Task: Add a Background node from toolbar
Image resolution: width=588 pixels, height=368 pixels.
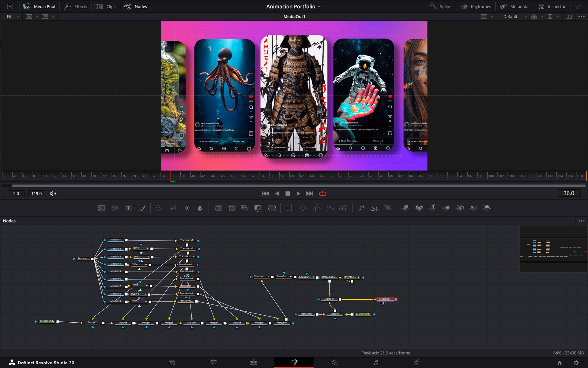Action: point(101,208)
